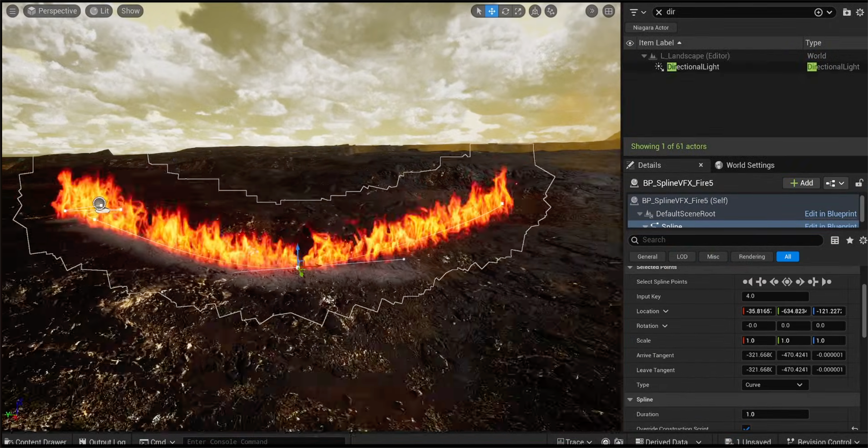868x448 pixels.
Task: Add next spline point to selection
Action: click(813, 282)
